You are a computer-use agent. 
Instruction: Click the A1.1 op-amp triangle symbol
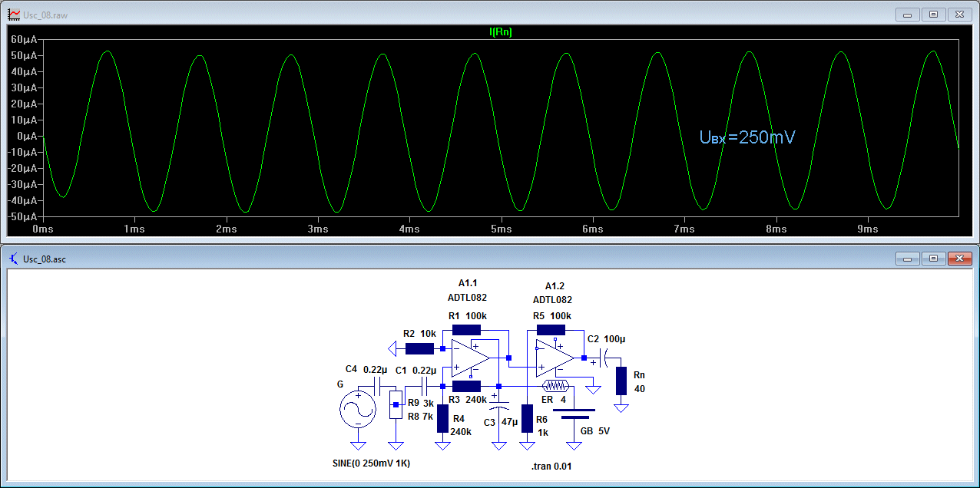coord(470,358)
